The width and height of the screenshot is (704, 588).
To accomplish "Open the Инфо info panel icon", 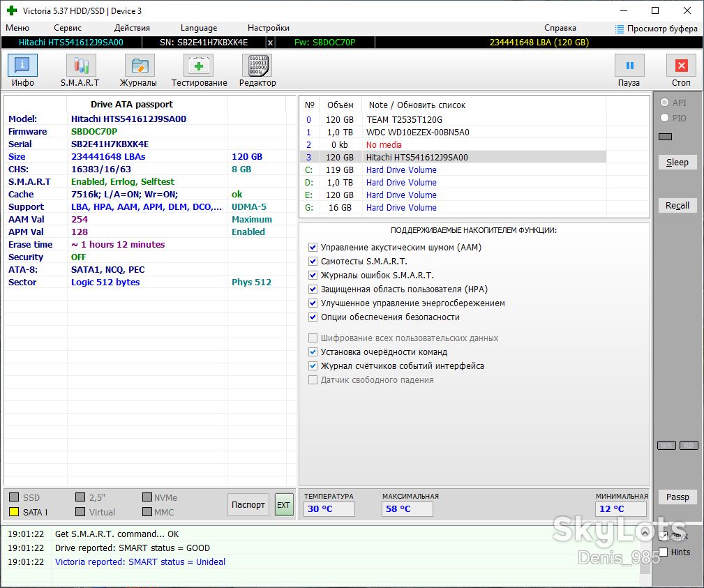I will [22, 66].
